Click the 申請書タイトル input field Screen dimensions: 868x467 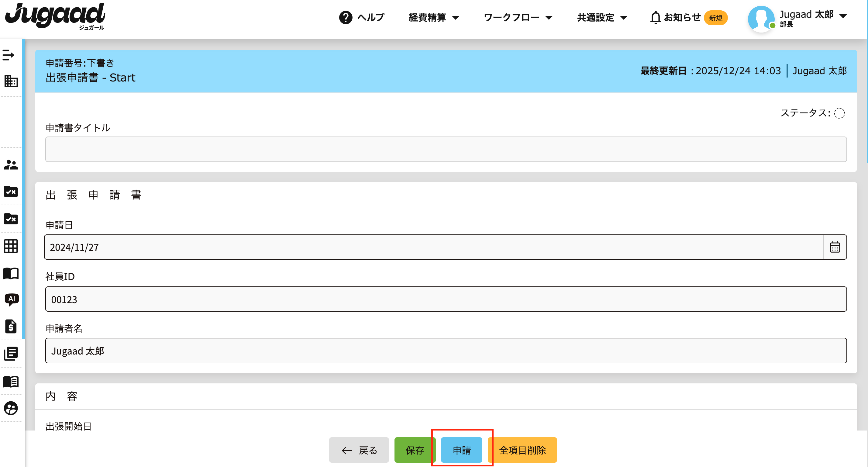point(446,149)
